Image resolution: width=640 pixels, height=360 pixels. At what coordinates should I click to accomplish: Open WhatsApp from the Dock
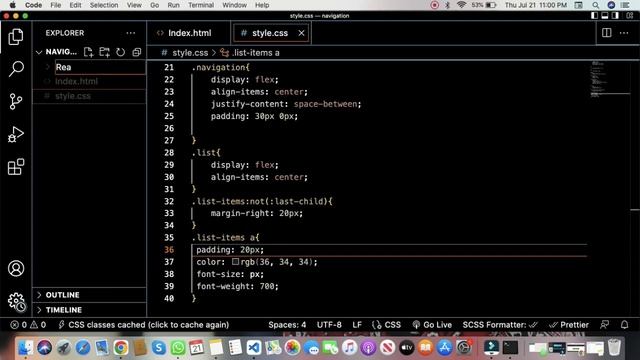(178, 348)
